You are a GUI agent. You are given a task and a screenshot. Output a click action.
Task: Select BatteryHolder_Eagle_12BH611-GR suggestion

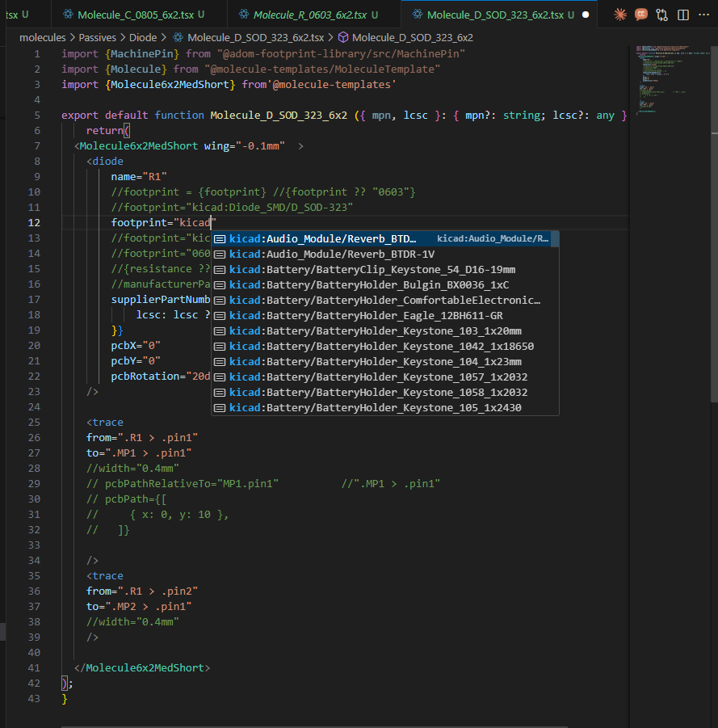point(366,316)
